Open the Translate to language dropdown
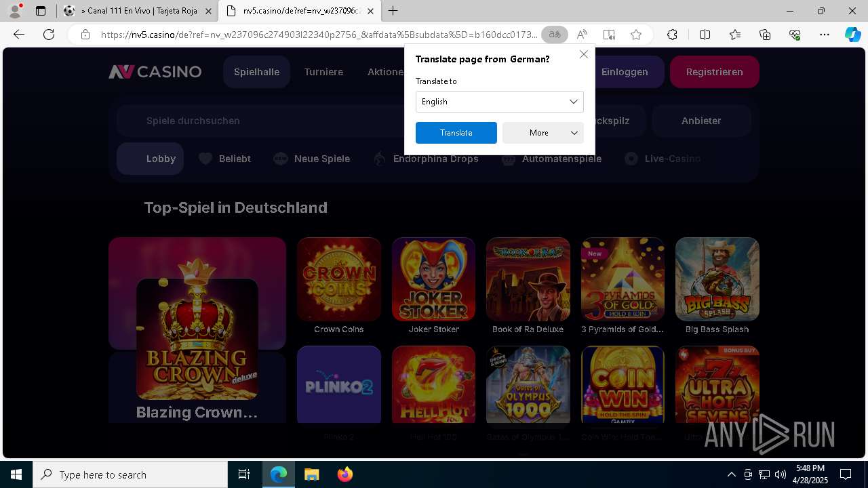Screen dimensions: 868x488 pyautogui.click(x=499, y=102)
